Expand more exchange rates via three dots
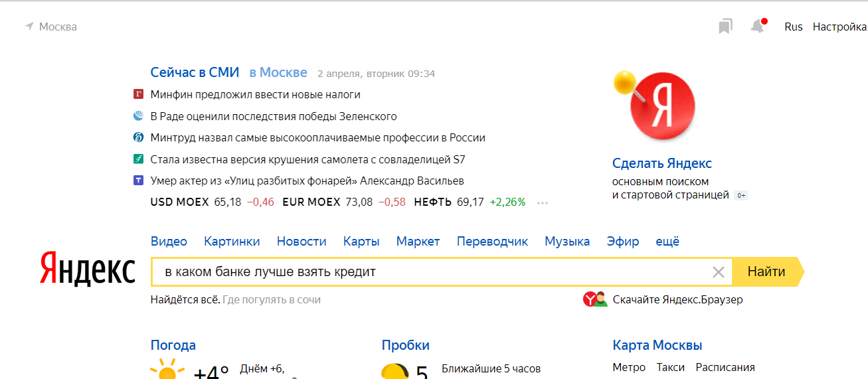The image size is (868, 379). tap(543, 203)
